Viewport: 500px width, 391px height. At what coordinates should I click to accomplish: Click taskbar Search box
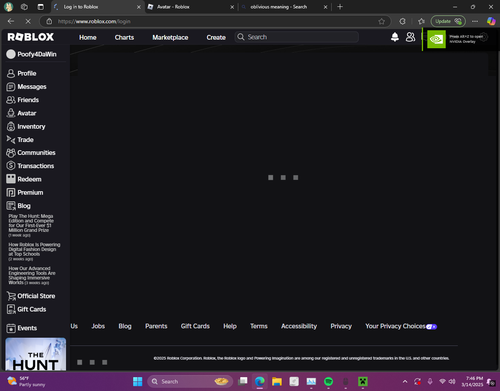[x=190, y=381]
